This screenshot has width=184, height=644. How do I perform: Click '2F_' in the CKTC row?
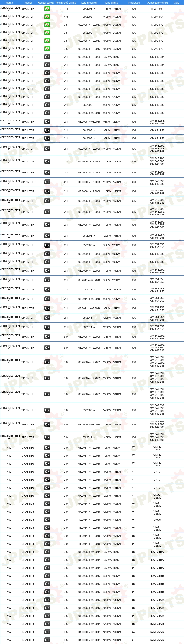tap(134, 488)
